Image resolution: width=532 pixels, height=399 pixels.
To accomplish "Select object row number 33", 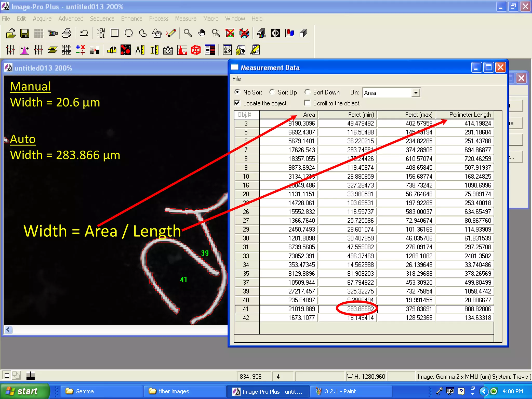I will (246, 256).
